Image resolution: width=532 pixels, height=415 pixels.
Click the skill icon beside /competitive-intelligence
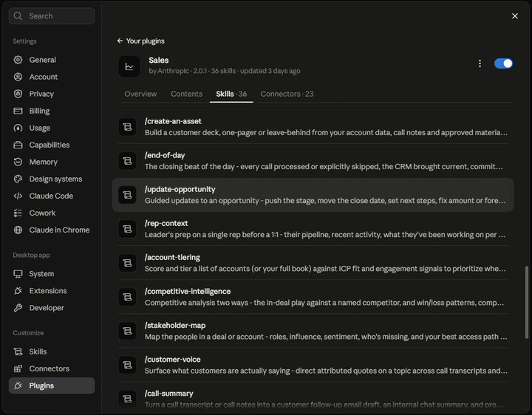pos(127,297)
